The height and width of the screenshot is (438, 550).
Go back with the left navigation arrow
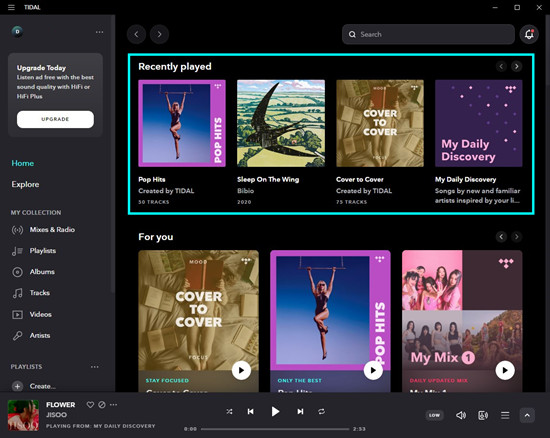point(136,34)
